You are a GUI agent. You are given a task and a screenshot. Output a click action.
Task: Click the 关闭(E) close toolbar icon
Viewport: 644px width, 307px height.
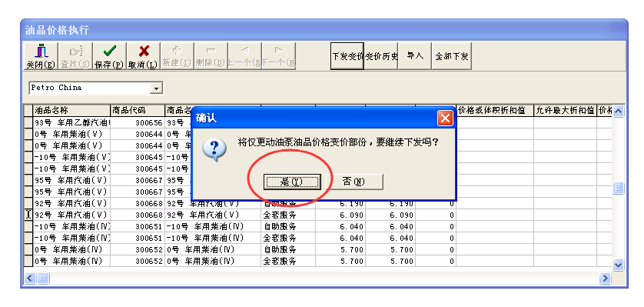click(x=40, y=56)
